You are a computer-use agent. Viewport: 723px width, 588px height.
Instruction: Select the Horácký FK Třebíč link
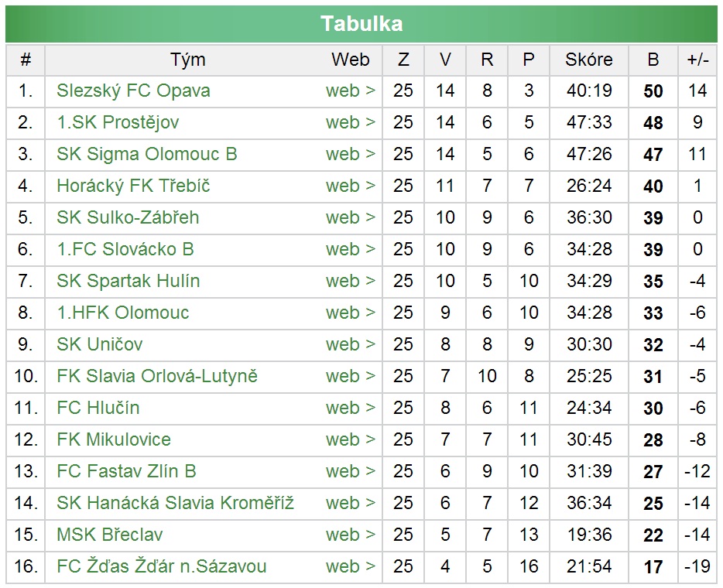(x=133, y=186)
